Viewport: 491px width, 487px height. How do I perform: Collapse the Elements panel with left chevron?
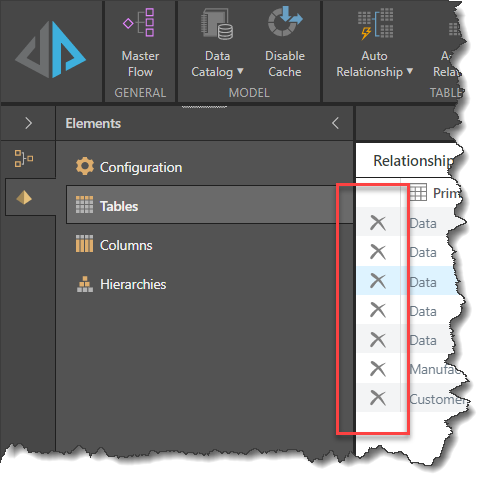tap(335, 123)
